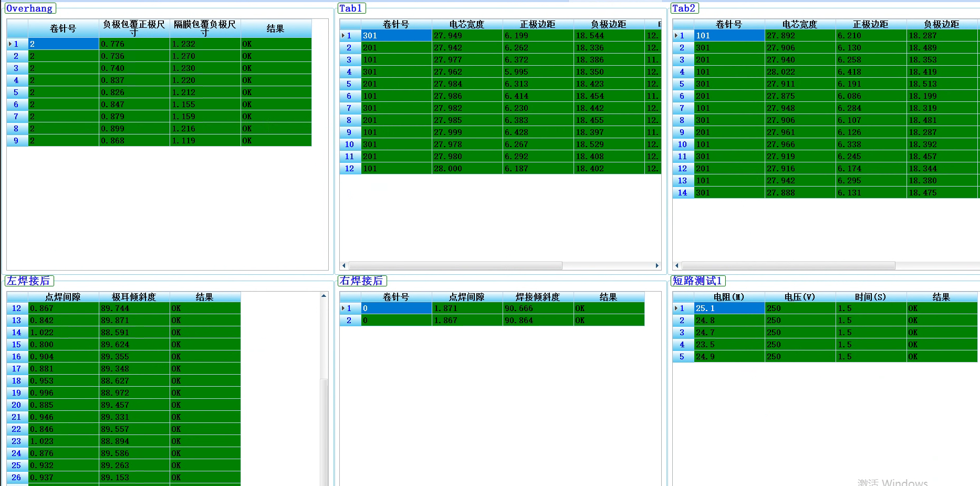Click the 卷针号 column header in Overhang

click(x=64, y=28)
